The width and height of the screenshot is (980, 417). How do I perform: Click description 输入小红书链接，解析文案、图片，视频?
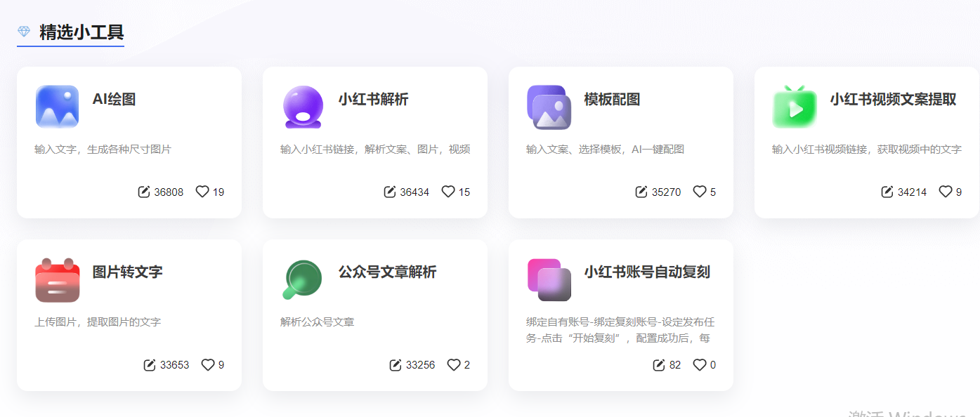click(x=375, y=150)
